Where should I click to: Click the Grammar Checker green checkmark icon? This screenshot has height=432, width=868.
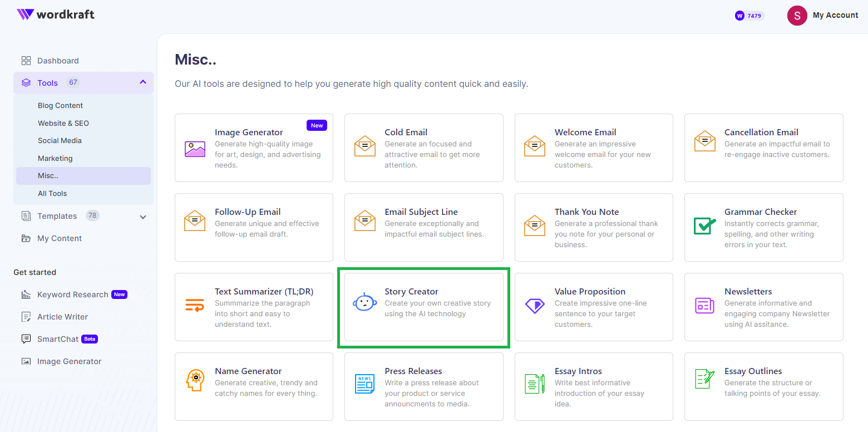[x=704, y=225]
